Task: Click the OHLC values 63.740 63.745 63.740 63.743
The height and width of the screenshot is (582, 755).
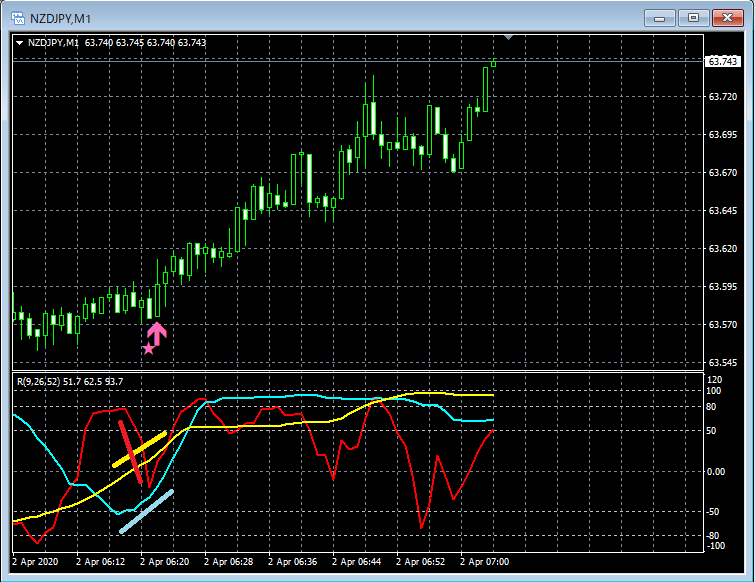Action: click(145, 43)
